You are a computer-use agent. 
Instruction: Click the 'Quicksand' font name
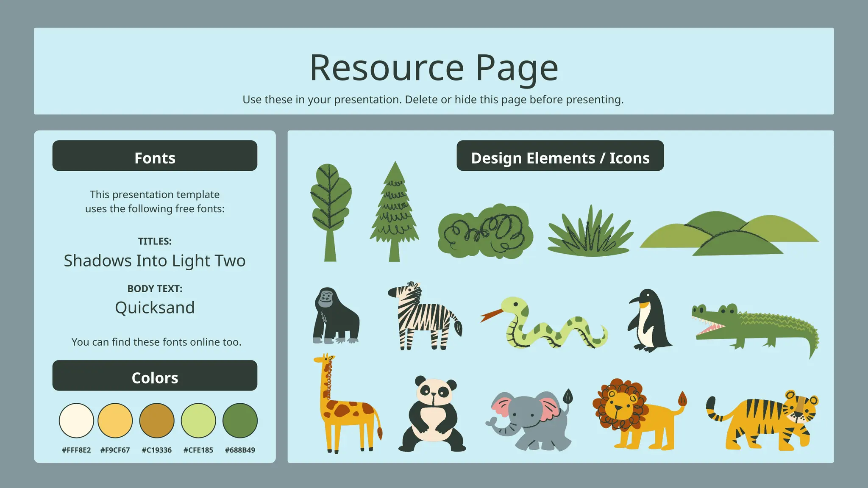point(155,308)
